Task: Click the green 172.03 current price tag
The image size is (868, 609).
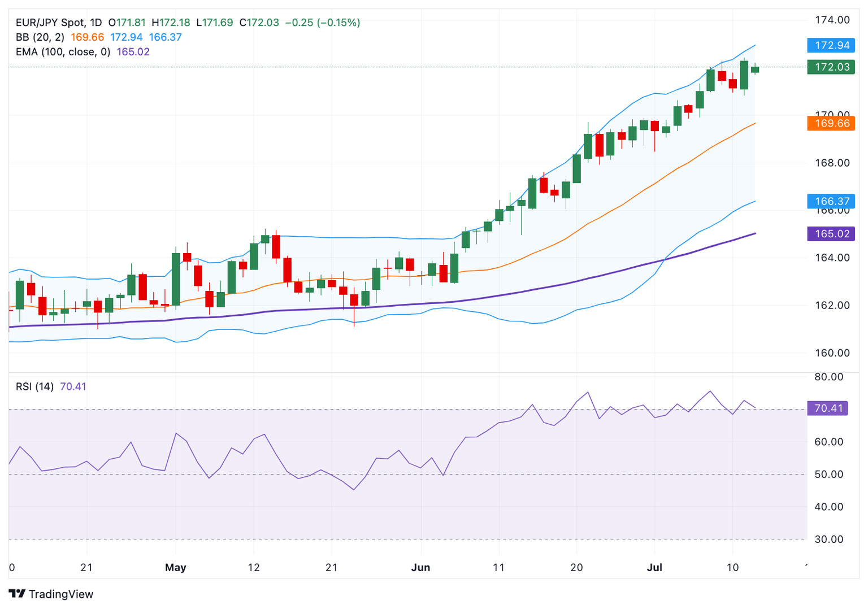Action: click(831, 67)
